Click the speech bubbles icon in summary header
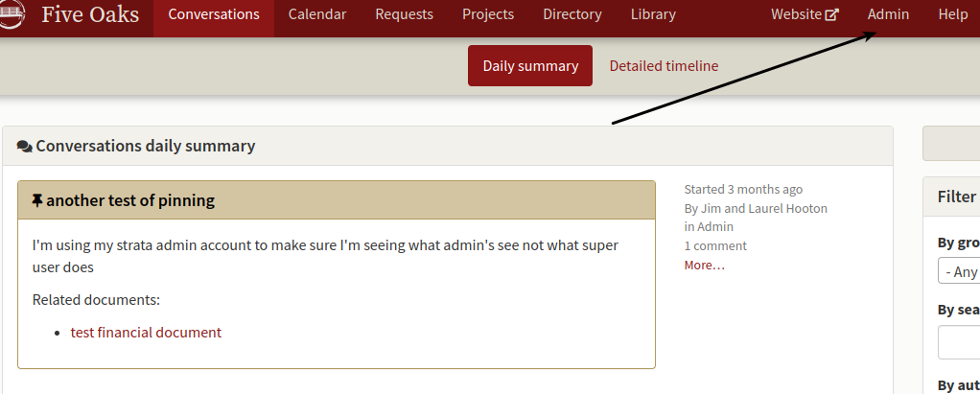980x394 pixels. tap(24, 147)
